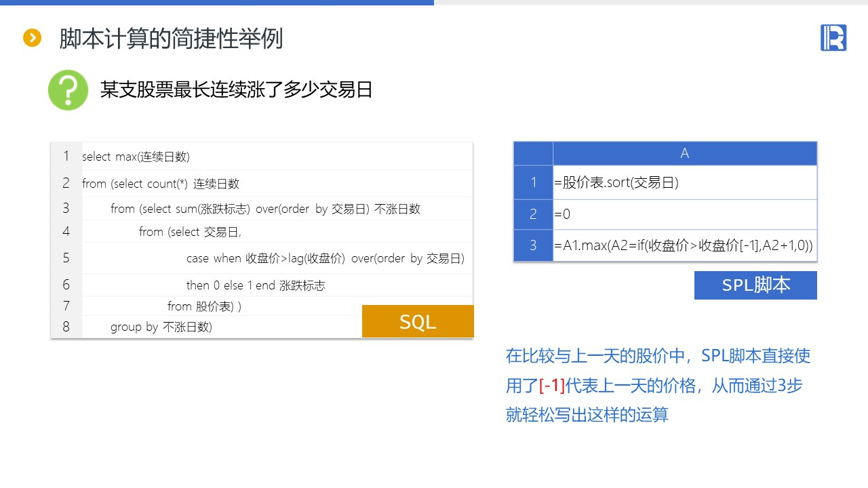
Task: Click SQL line group by 不涨日数
Action: pyautogui.click(x=161, y=327)
